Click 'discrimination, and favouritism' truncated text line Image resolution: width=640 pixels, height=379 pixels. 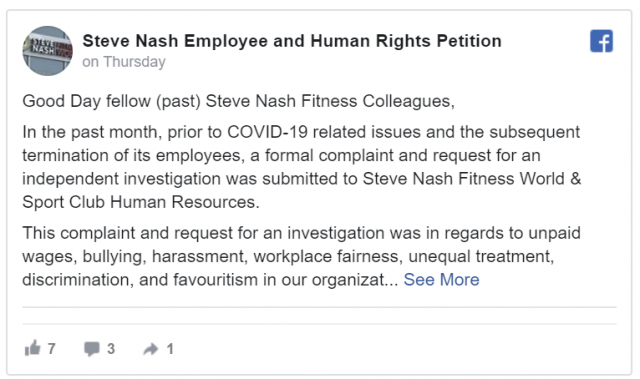tap(210, 280)
